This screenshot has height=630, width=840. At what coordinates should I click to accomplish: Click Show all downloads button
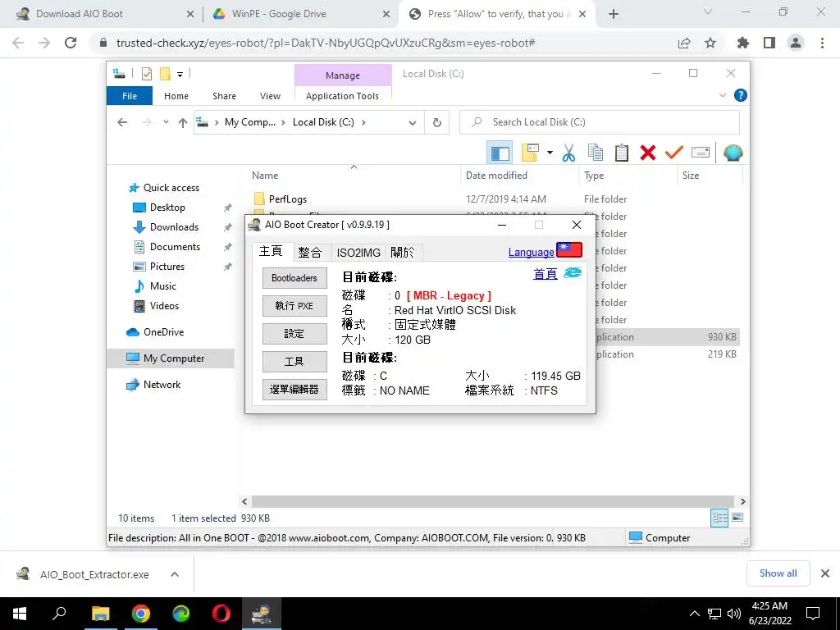tap(778, 573)
